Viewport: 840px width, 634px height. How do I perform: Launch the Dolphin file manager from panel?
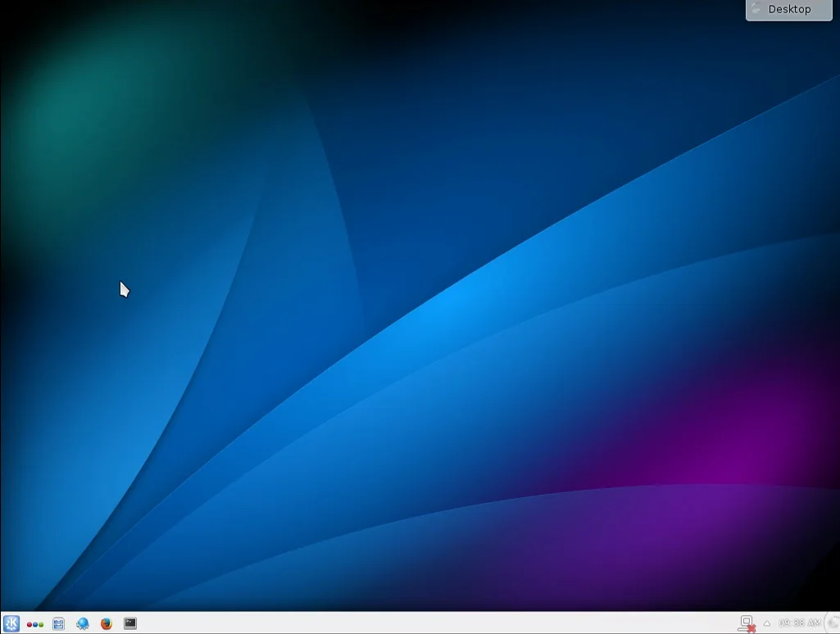(x=58, y=623)
